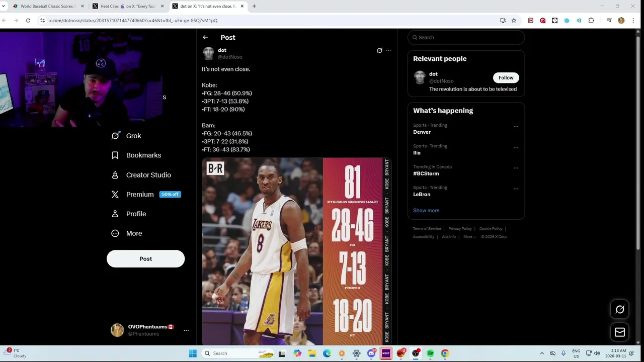
Task: Open Microsoft Edge from taskbar
Action: pos(327,353)
